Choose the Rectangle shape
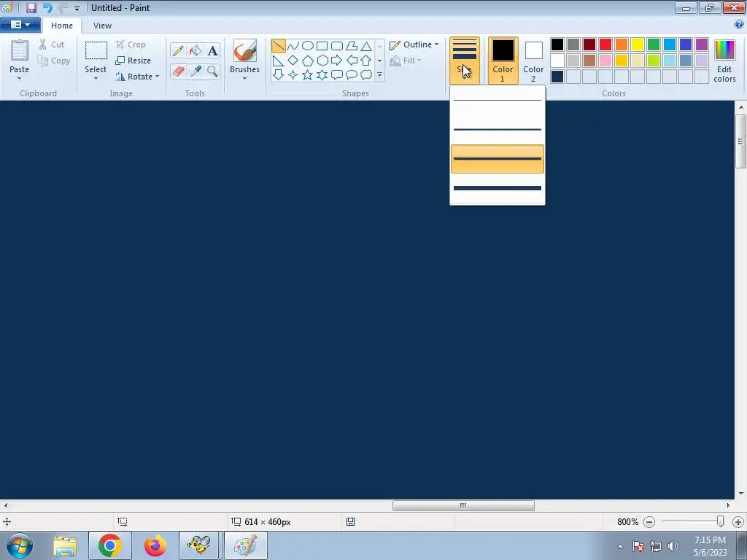 coord(322,46)
